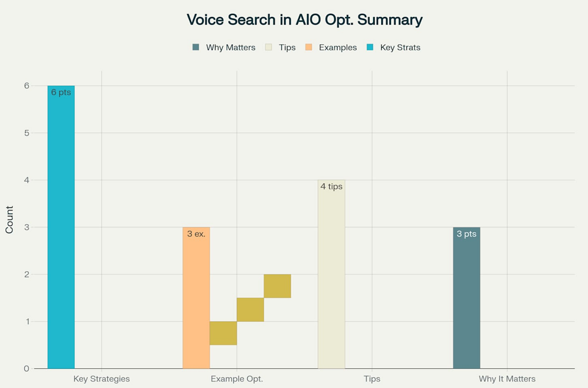Click the Key Strats legend label

tap(400, 48)
